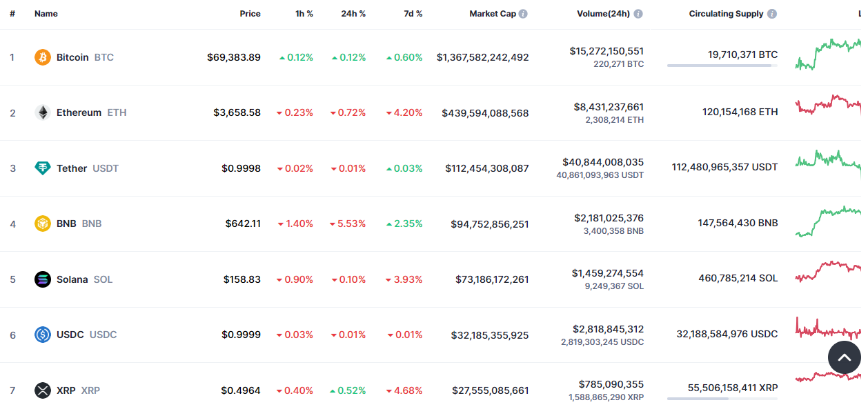The height and width of the screenshot is (407, 868).
Task: Click BNB 24h volume $2,181,025,376
Action: pyautogui.click(x=609, y=218)
